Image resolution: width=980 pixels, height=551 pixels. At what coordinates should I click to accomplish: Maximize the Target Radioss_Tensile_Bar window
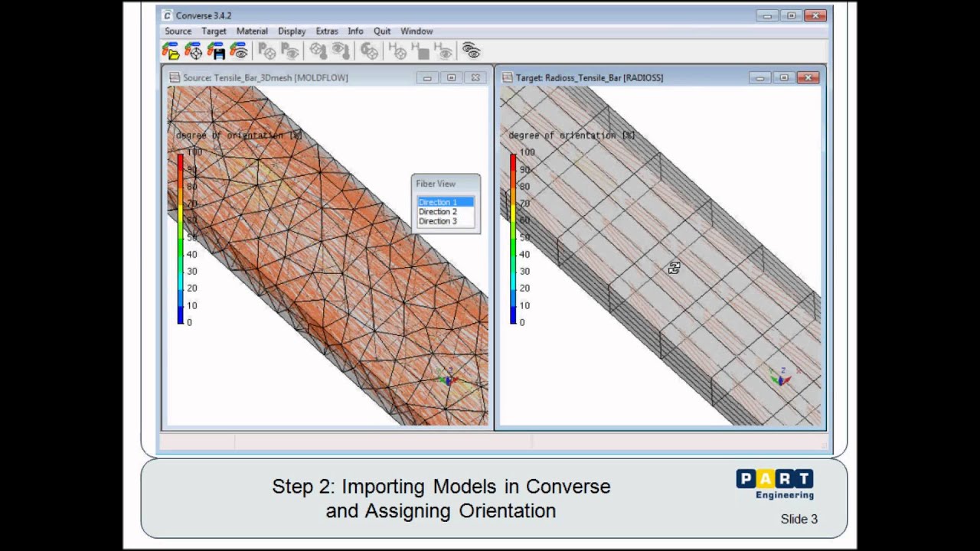tap(783, 78)
